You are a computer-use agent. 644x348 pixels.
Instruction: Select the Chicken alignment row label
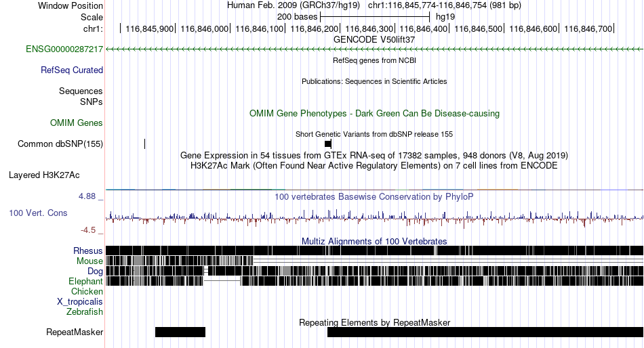(87, 291)
